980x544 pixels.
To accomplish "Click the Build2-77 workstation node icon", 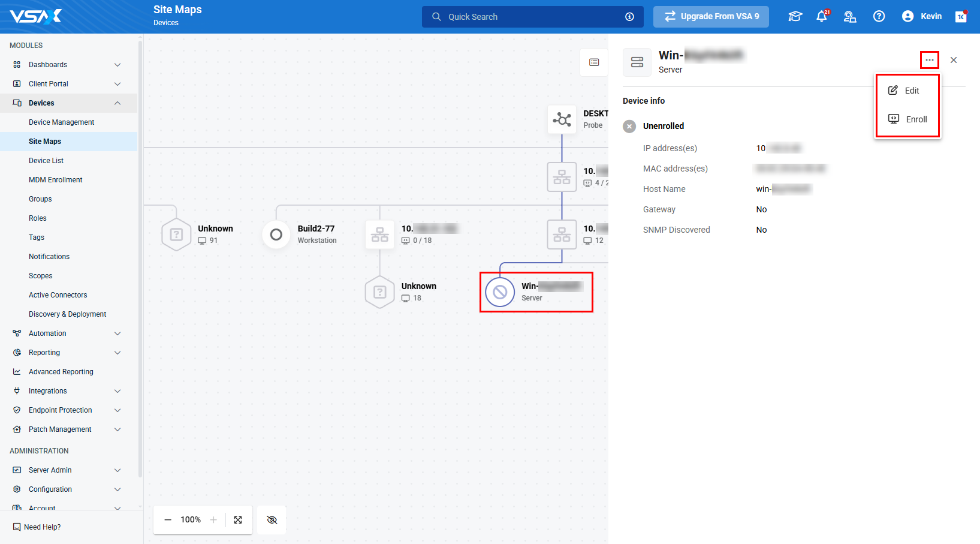I will (x=276, y=235).
